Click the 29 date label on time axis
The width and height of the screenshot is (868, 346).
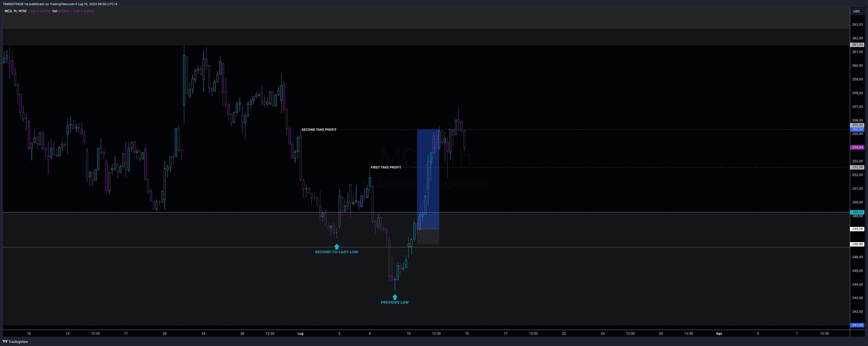click(661, 334)
